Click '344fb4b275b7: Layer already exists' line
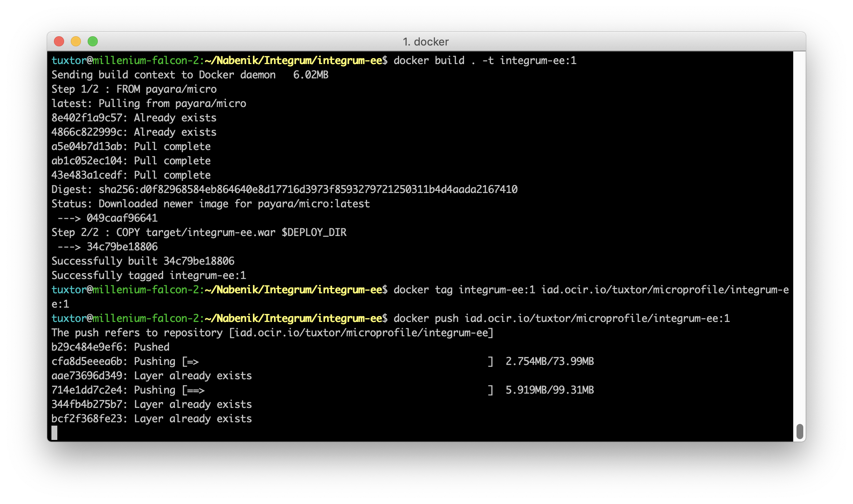Screen dimensions: 853x504 coord(152,405)
